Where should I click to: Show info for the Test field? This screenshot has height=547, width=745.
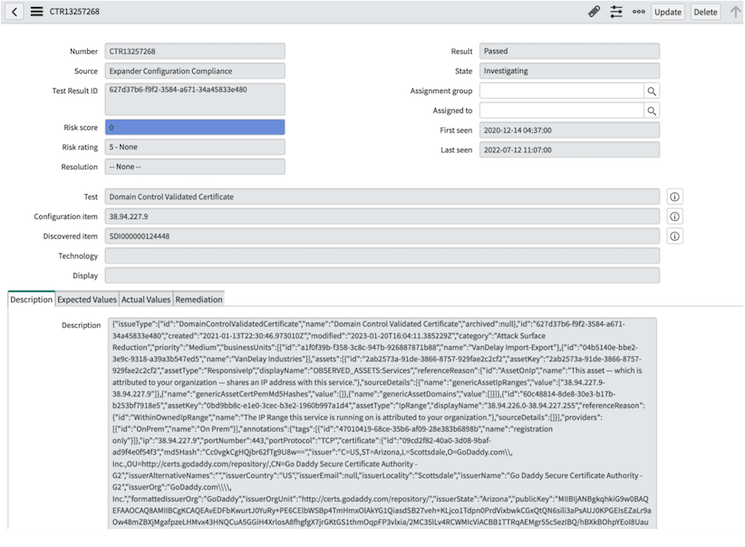[x=674, y=197]
